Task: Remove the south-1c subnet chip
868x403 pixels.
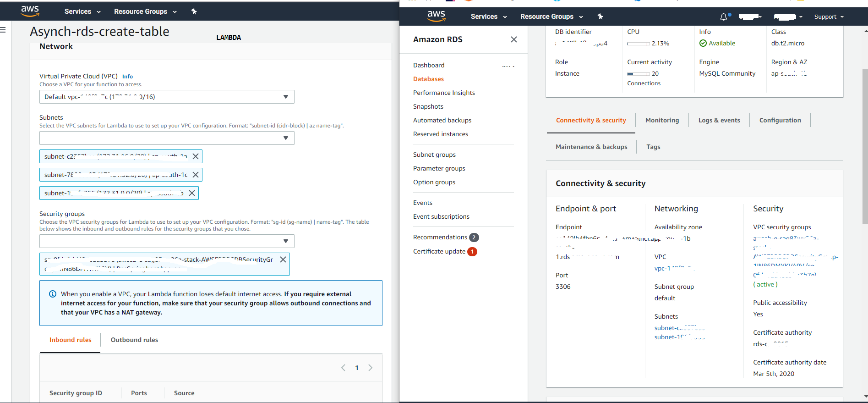Action: tap(196, 175)
